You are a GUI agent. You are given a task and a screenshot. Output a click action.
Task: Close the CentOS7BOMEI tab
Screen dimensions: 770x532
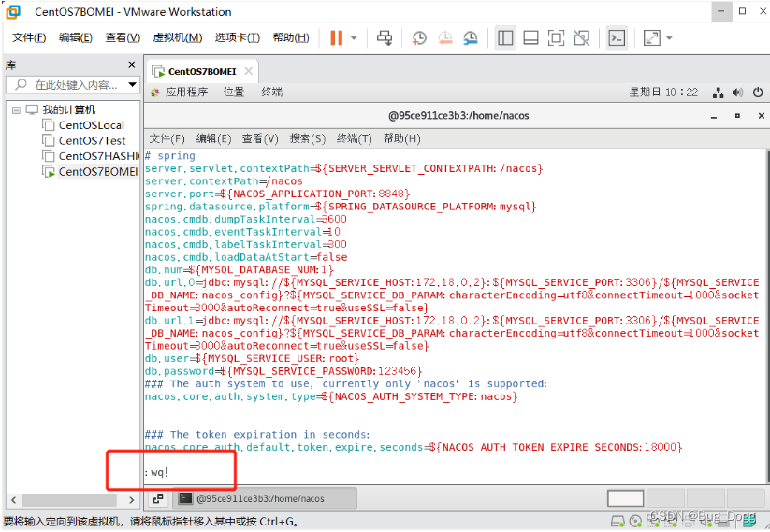tap(249, 71)
